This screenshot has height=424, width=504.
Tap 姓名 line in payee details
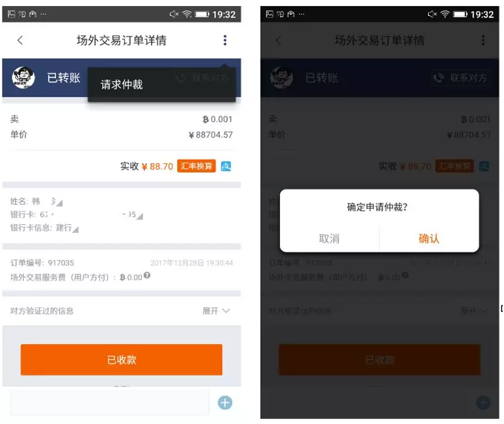click(x=37, y=202)
